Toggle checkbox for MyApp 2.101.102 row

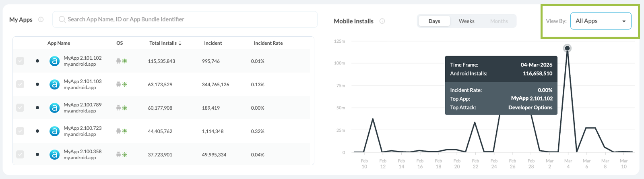(20, 61)
